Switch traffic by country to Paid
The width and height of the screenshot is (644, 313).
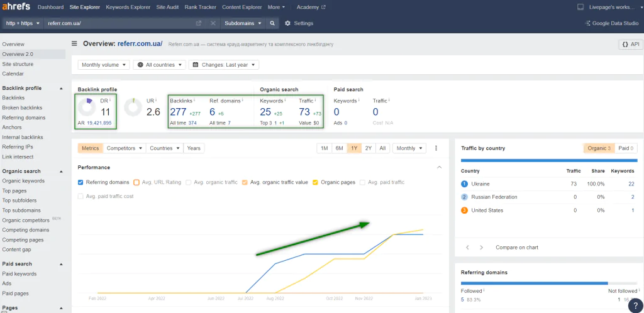626,148
